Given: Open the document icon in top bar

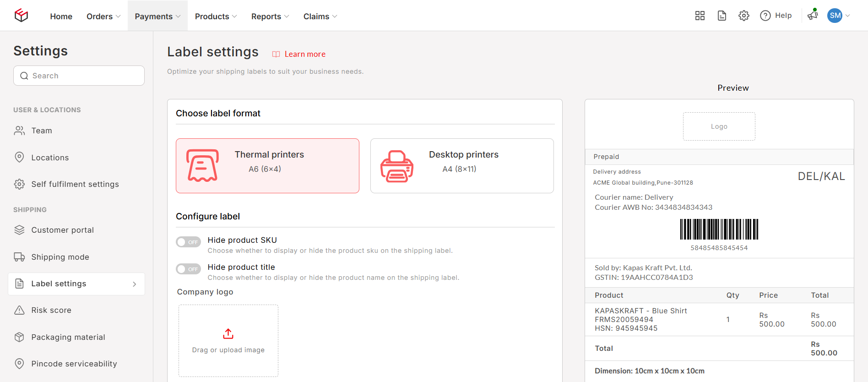Looking at the screenshot, I should click(722, 16).
